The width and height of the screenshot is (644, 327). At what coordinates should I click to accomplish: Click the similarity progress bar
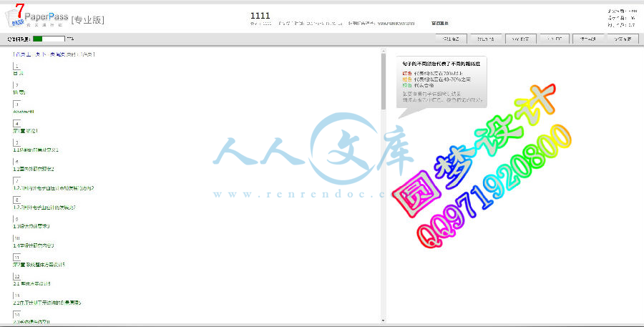pyautogui.click(x=48, y=39)
